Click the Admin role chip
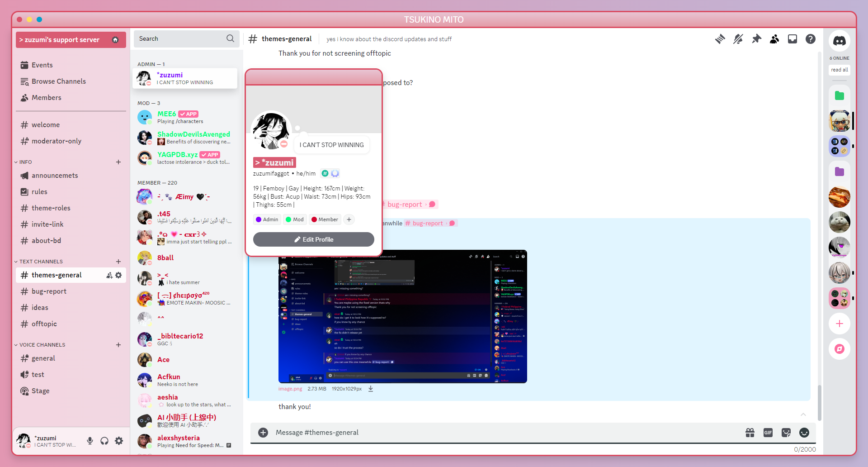868x467 pixels. pyautogui.click(x=267, y=219)
